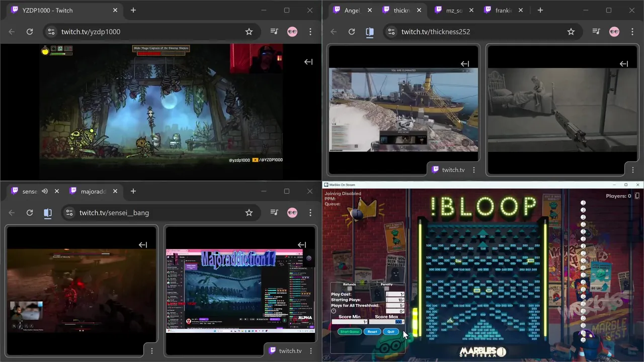The width and height of the screenshot is (644, 362).
Task: Reload the twitch.tv/sensei__bang page
Action: coord(30,213)
